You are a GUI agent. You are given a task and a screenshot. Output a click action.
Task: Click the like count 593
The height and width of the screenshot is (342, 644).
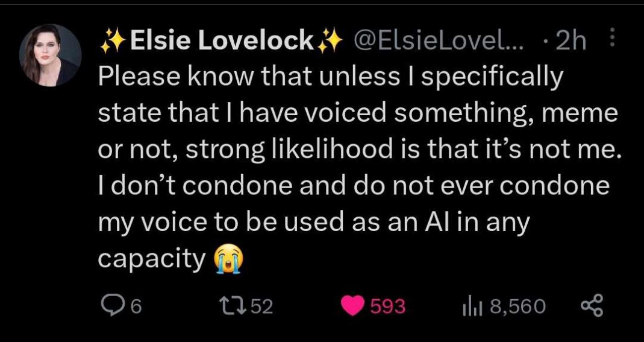click(x=388, y=306)
